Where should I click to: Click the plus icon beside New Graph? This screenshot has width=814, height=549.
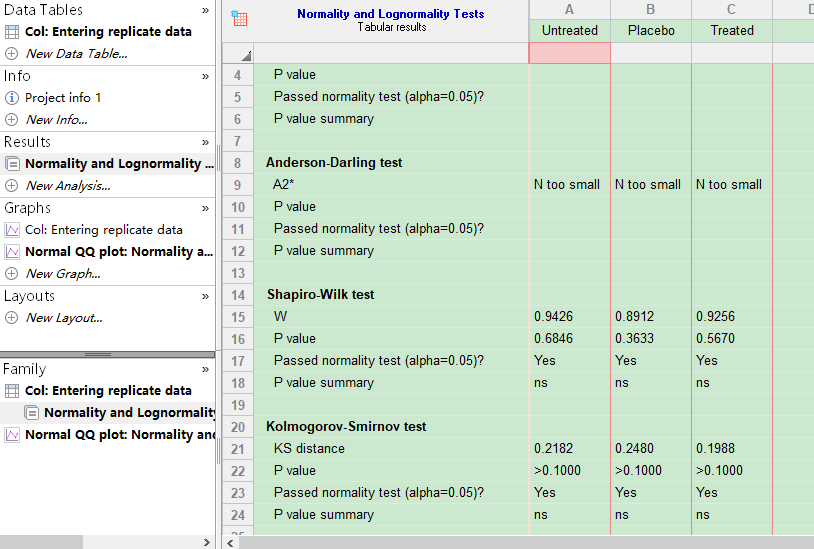point(12,274)
